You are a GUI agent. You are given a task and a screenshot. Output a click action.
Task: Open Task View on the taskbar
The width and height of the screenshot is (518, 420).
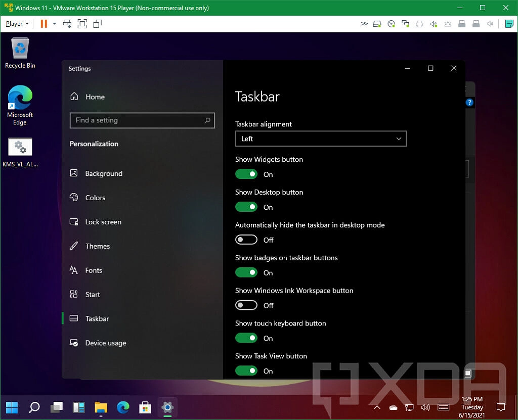(57, 407)
